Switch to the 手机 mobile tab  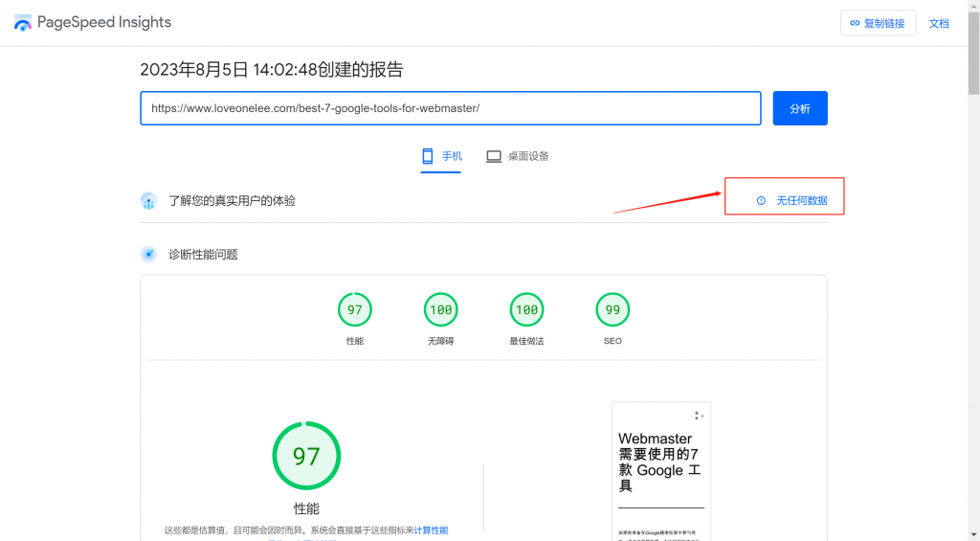coord(441,157)
